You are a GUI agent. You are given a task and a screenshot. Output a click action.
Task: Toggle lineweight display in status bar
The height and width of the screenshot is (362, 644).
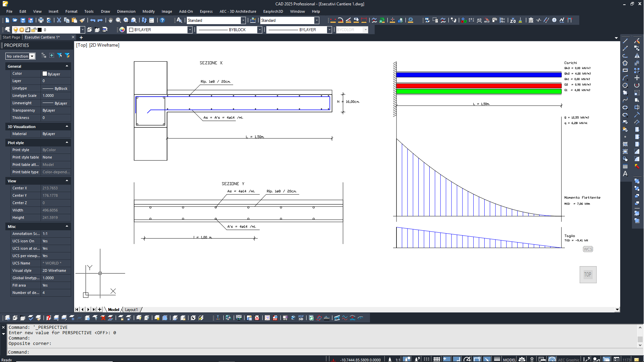[497, 359]
